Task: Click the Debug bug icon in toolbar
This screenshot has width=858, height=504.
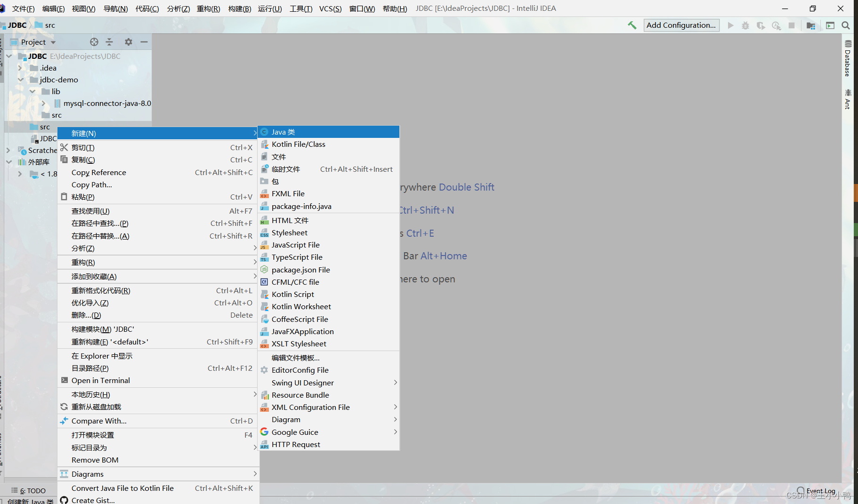Action: point(745,25)
